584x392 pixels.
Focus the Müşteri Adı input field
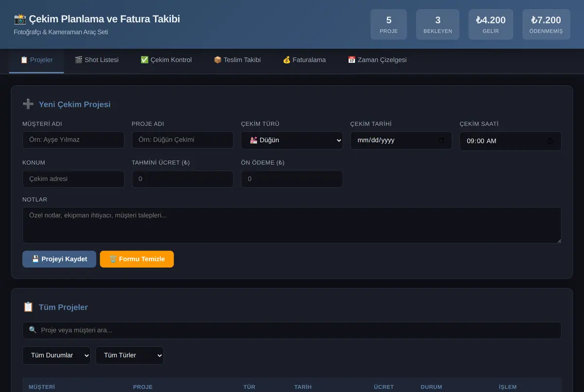click(x=73, y=140)
